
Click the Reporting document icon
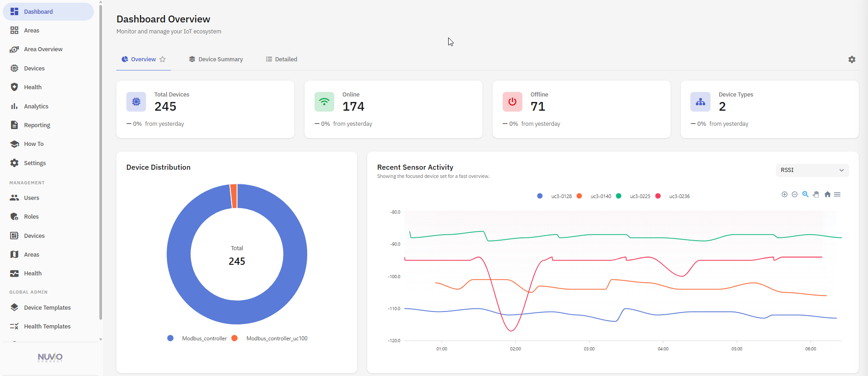14,125
